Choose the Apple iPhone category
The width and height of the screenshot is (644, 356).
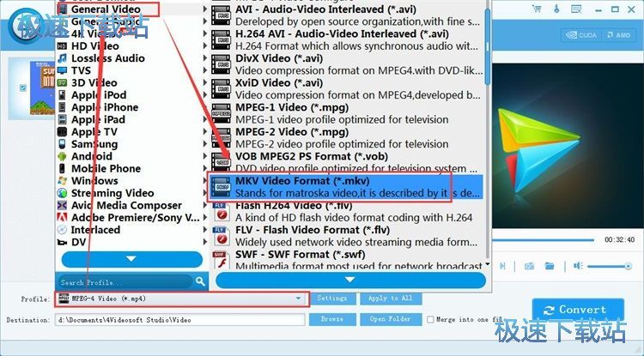pyautogui.click(x=105, y=107)
